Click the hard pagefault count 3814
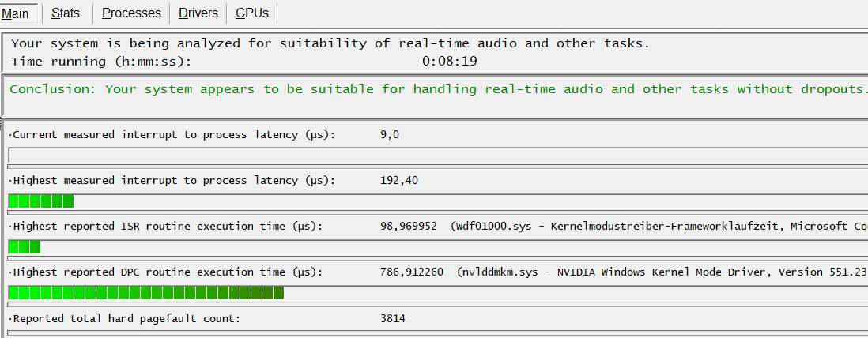Image resolution: width=868 pixels, height=338 pixels. [393, 318]
